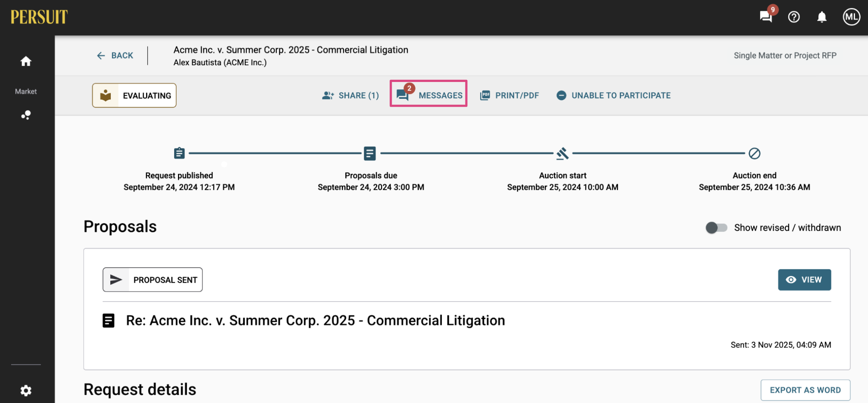Image resolution: width=868 pixels, height=403 pixels.
Task: Click the PERSUIT logo
Action: coord(39,17)
